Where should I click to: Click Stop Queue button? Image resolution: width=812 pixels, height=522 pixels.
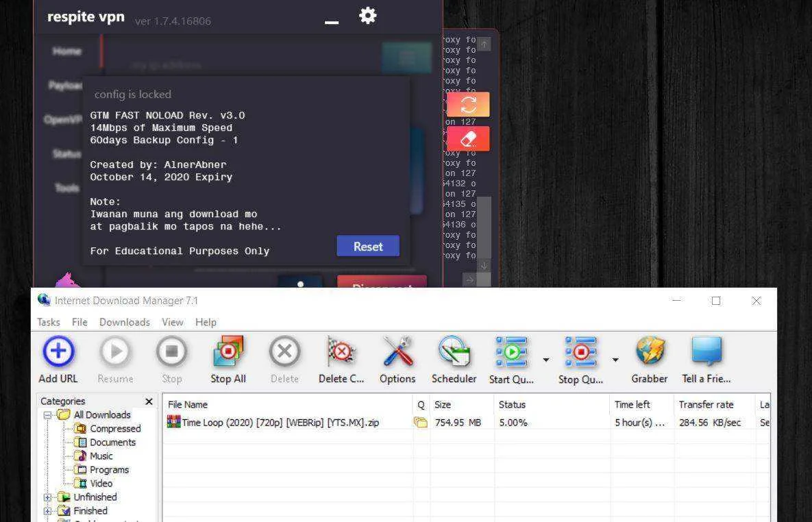click(x=580, y=360)
